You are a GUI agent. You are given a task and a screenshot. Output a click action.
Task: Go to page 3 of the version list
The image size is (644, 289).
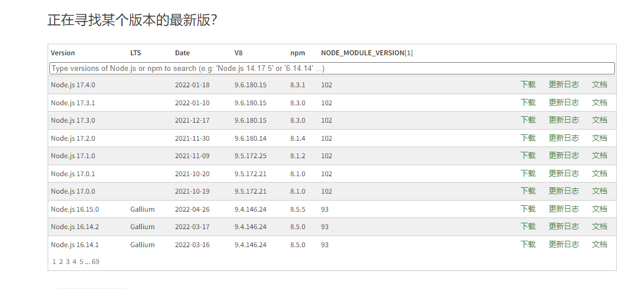click(x=67, y=262)
